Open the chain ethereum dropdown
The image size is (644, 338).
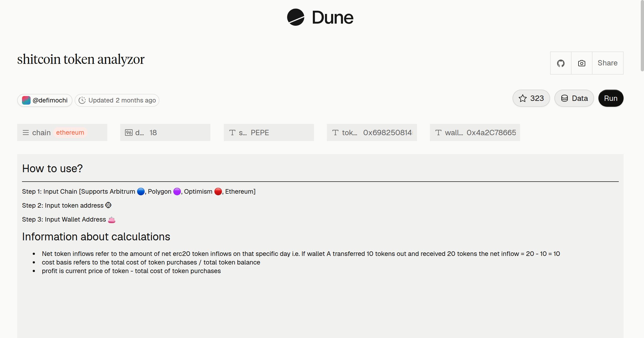coord(62,133)
